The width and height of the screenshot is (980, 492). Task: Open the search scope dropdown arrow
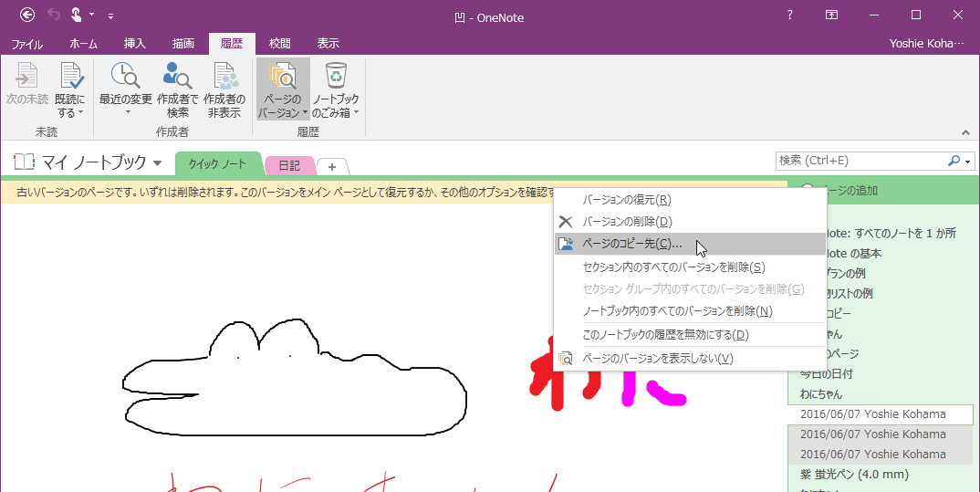[968, 162]
